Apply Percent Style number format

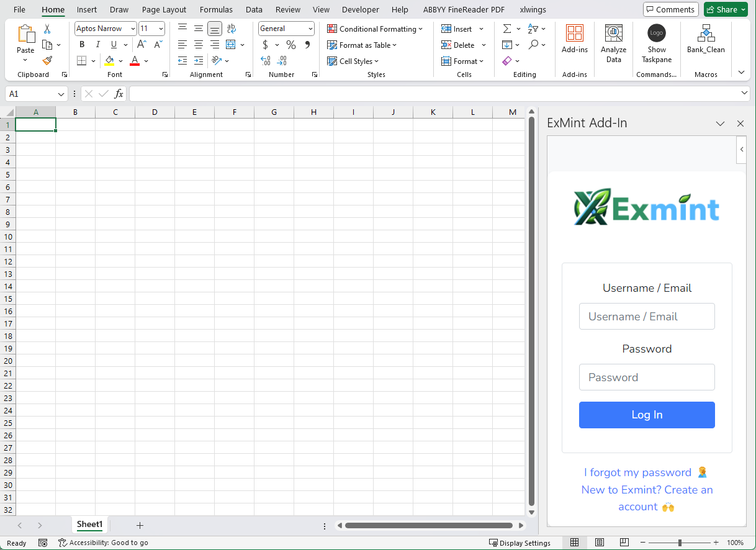click(x=290, y=45)
